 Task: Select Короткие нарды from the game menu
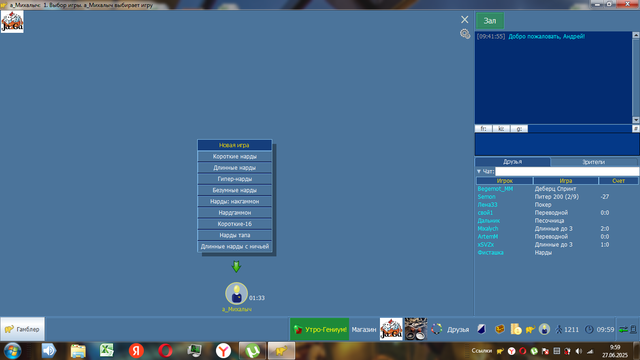click(x=235, y=156)
